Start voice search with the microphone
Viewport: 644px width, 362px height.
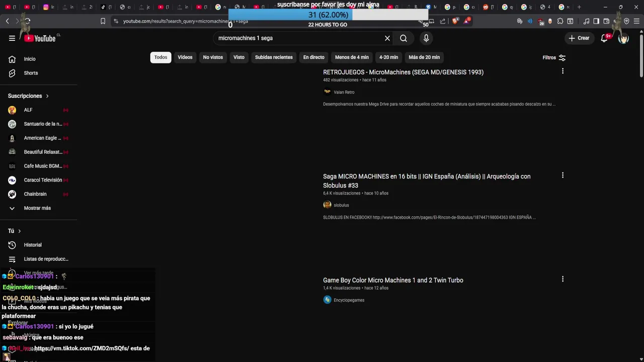pos(426,38)
